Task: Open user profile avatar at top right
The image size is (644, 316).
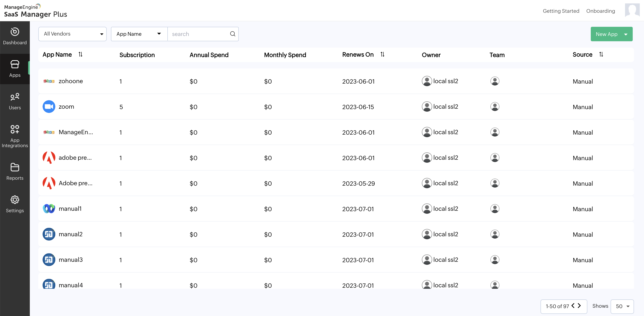Action: (x=632, y=10)
